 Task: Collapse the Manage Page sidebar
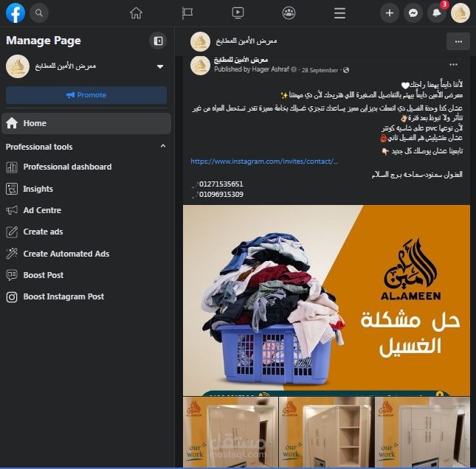(x=158, y=41)
